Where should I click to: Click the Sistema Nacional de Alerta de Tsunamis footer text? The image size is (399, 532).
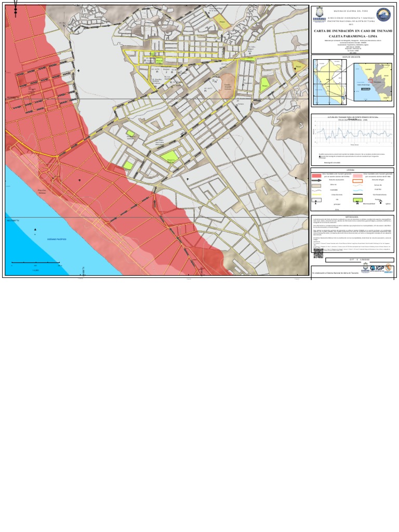[335, 273]
